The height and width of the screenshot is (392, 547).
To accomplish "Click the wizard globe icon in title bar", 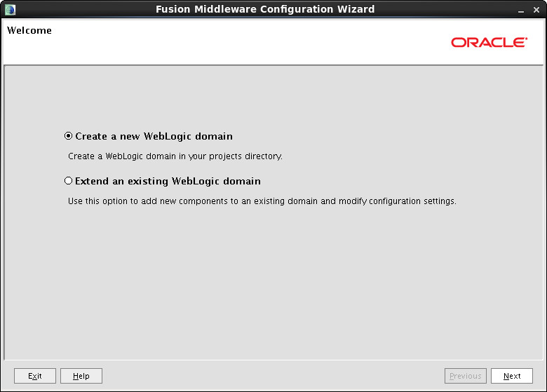I will pos(10,9).
